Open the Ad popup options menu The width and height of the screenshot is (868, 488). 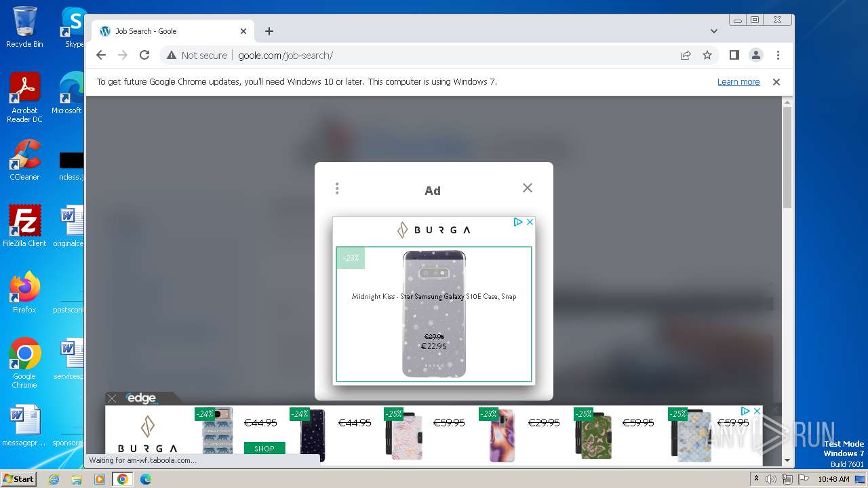(x=337, y=188)
